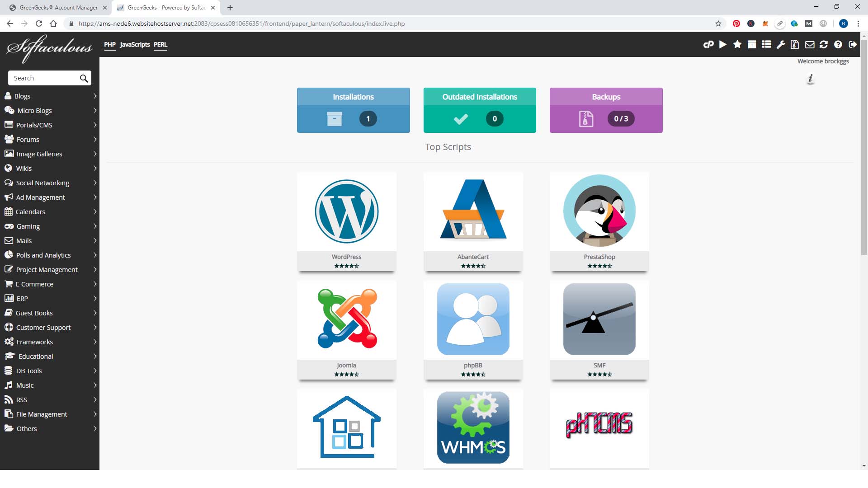Screen dimensions: 868x488
Task: Open the Installations panel
Action: (353, 110)
